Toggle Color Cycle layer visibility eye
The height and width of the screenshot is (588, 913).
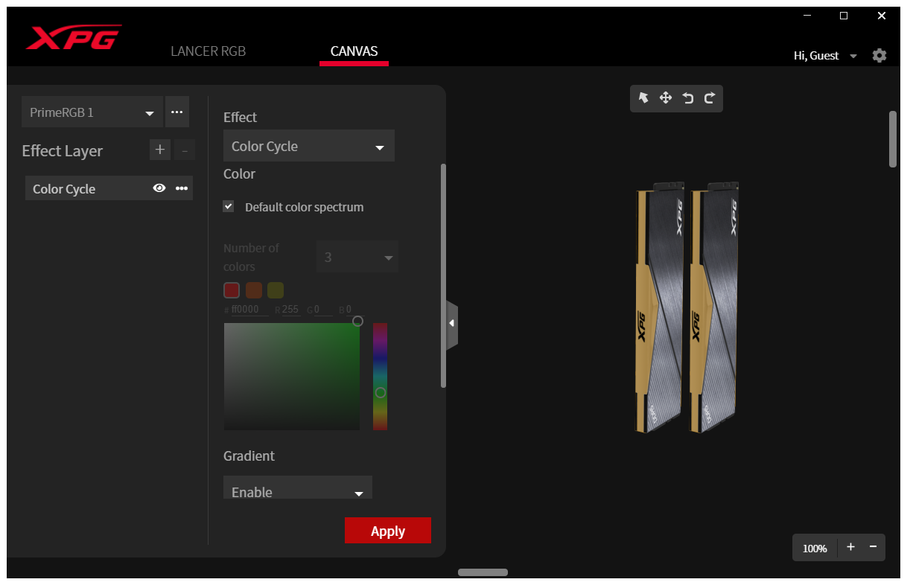[159, 188]
